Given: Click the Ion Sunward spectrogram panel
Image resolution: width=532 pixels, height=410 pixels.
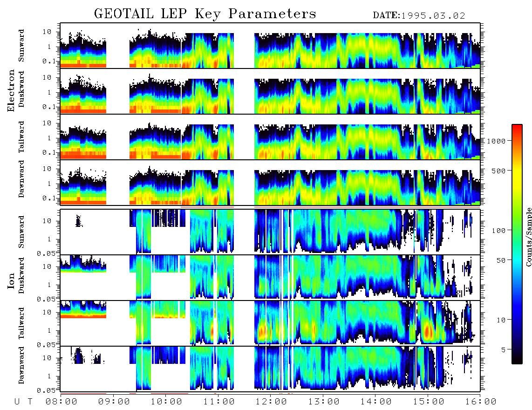Looking at the screenshot, I should click(x=270, y=232).
